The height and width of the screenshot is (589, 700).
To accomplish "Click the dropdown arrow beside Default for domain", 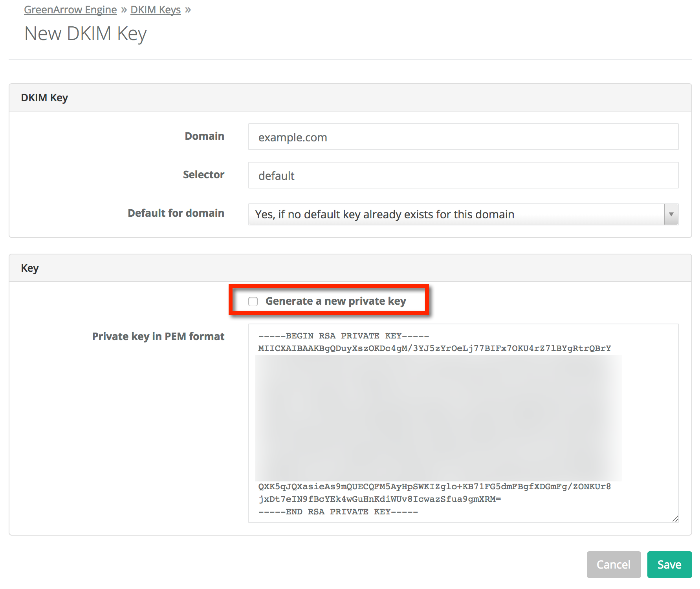I will pyautogui.click(x=671, y=214).
